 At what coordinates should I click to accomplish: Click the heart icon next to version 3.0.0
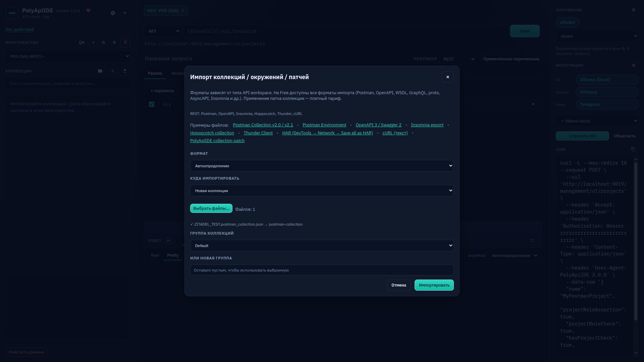click(x=88, y=10)
